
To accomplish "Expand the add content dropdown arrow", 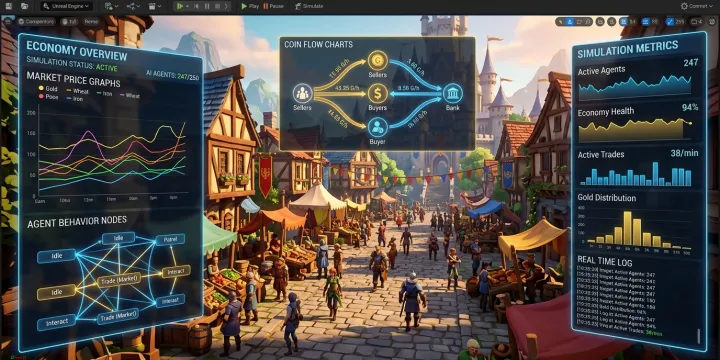I will coord(117,6).
